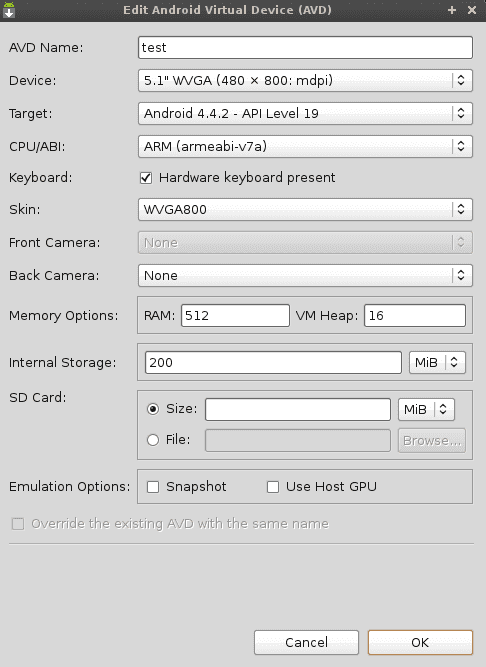
Task: Open the Skin dropdown showing WVGA800
Action: 305,209
